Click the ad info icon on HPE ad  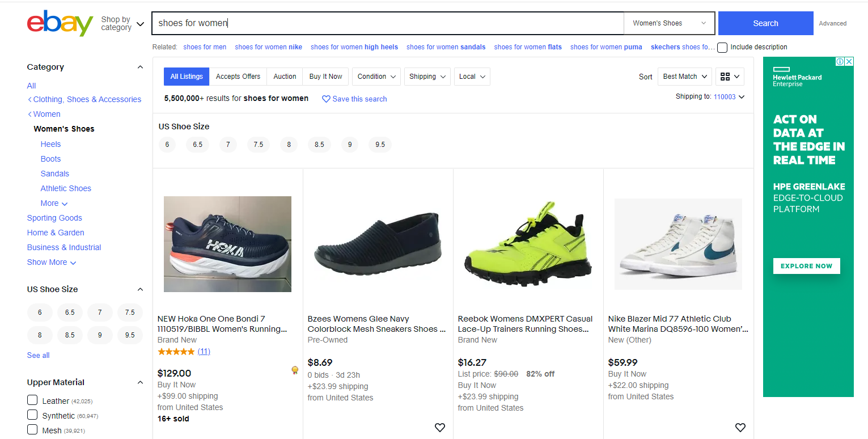click(x=841, y=61)
